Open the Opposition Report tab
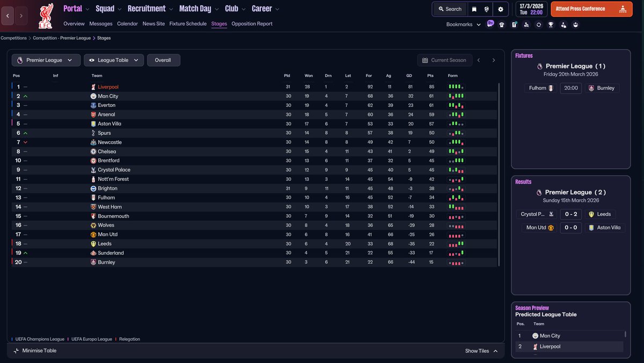The height and width of the screenshot is (363, 644). point(252,24)
